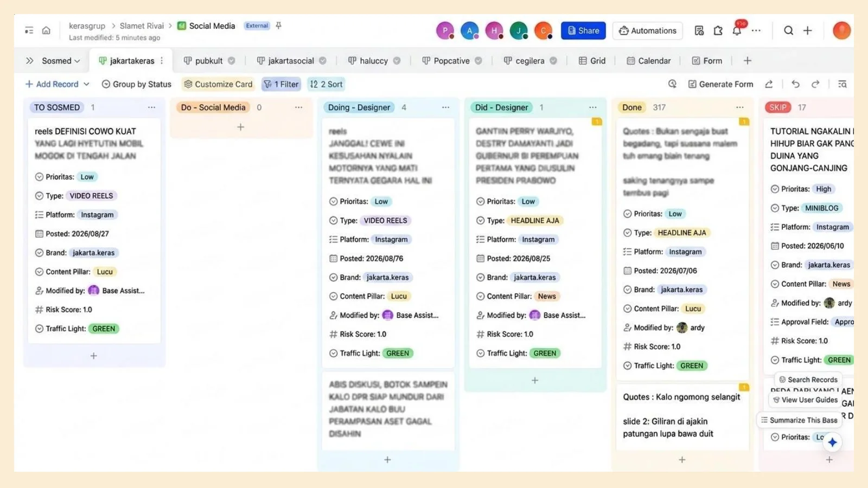Click the blue A collaborator avatar

coord(470,30)
